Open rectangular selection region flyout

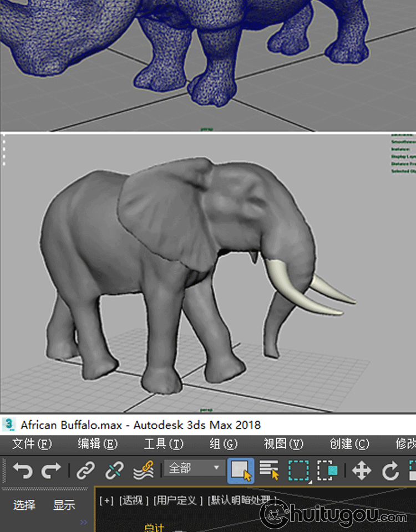[298, 471]
